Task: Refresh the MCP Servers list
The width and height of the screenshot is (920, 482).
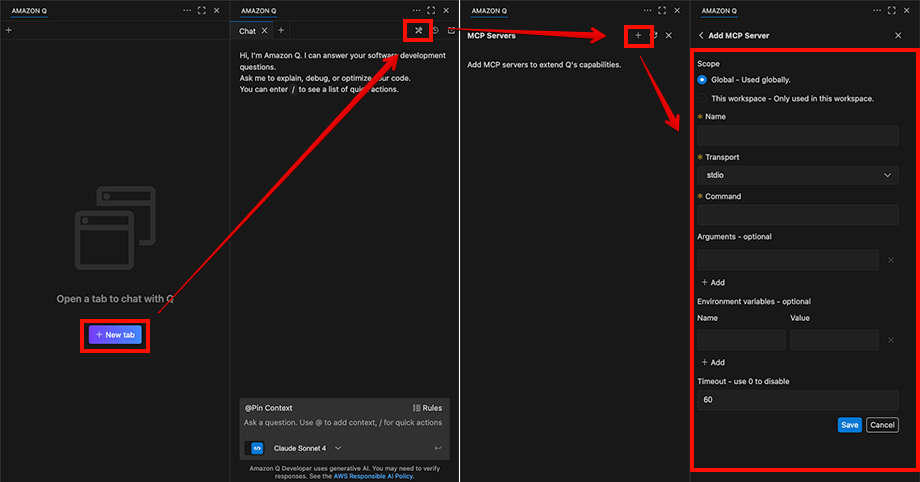Action: pos(654,35)
